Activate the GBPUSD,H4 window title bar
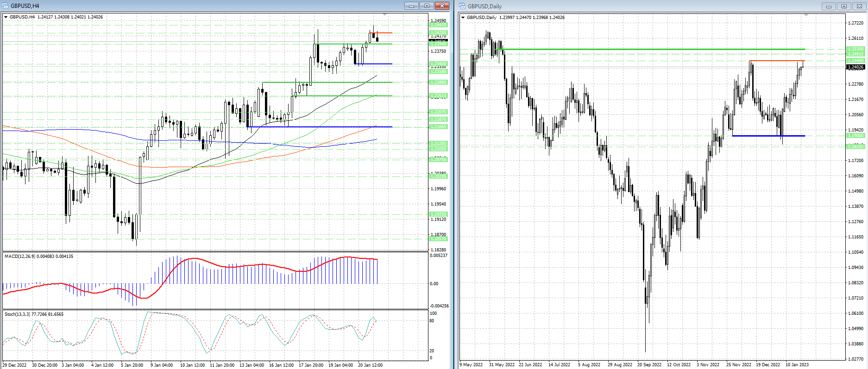The height and width of the screenshot is (369, 868). pos(185,6)
